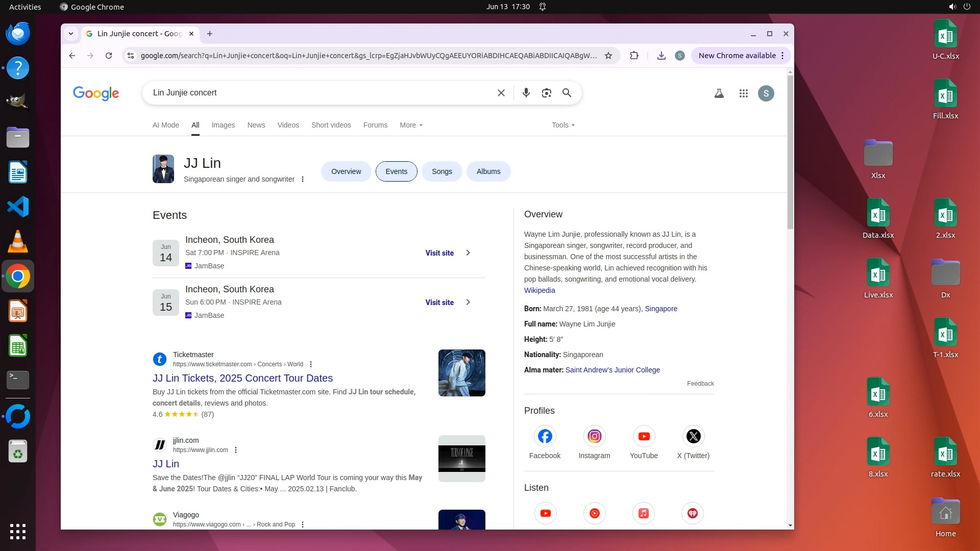Clear the search box with X icon

click(501, 93)
